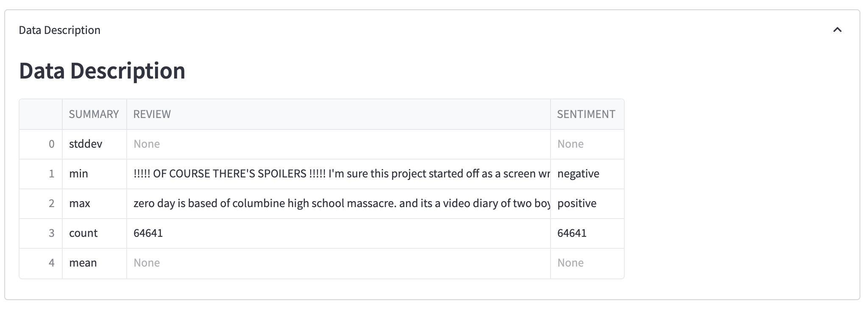Image resolution: width=868 pixels, height=309 pixels.
Task: Select the mean summary cell
Action: tap(83, 263)
